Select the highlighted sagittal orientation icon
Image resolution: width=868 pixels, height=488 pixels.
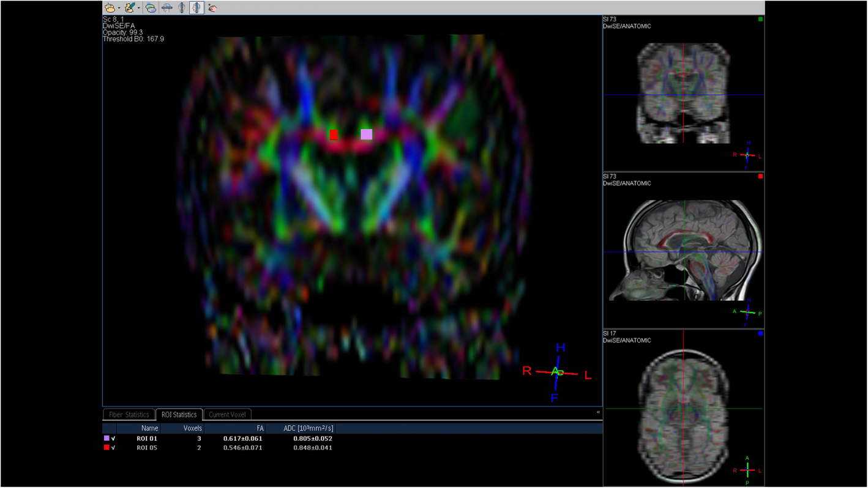click(196, 8)
